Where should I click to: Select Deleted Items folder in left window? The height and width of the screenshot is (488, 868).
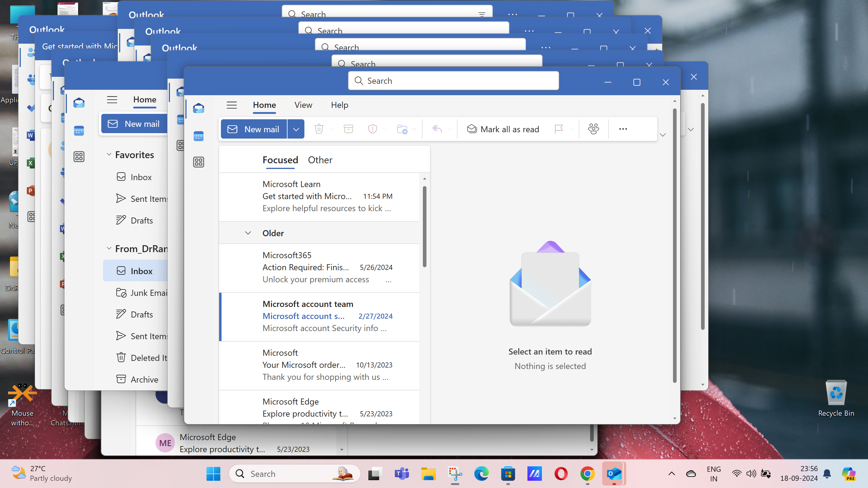[x=135, y=358]
